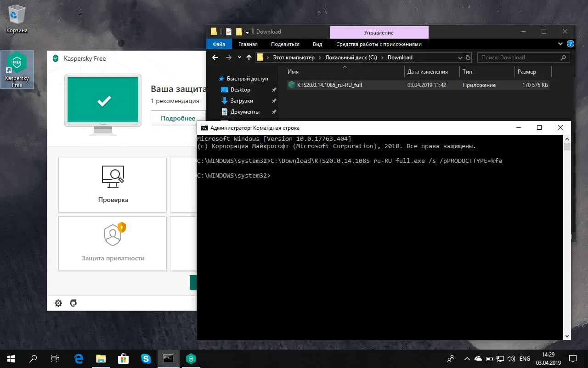Open File Explorer from the taskbar
This screenshot has height=368, width=588.
(x=101, y=358)
